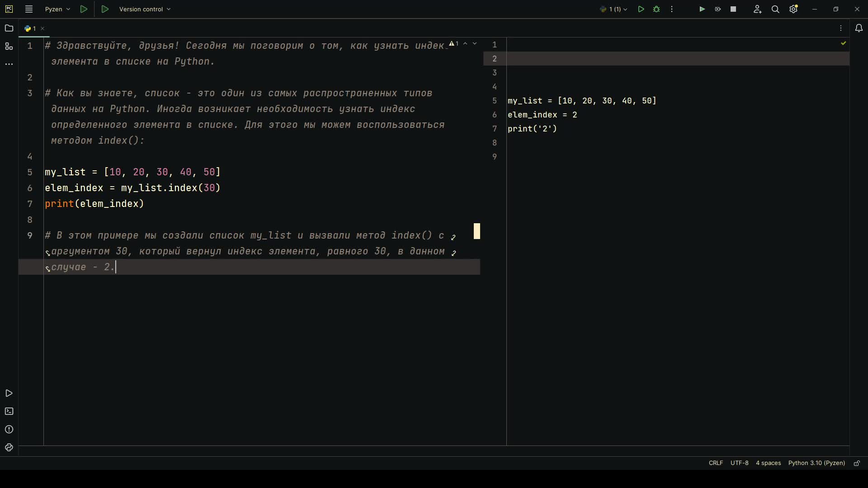Open the Structure tool window icon
868x488 pixels.
click(9, 47)
